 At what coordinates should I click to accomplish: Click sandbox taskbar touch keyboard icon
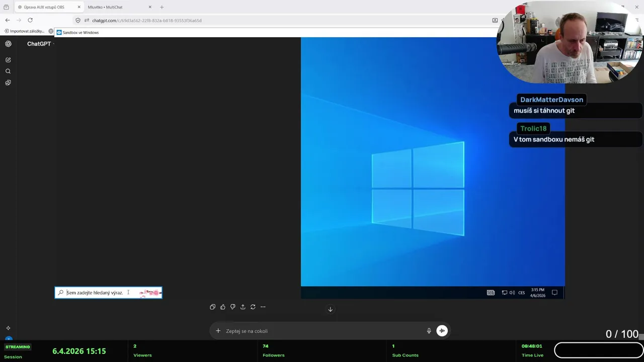491,293
